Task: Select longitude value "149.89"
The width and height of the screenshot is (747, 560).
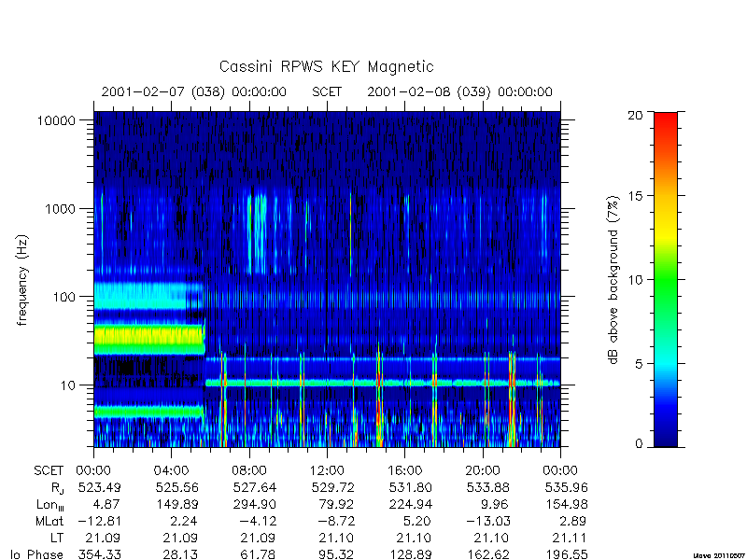Action: tap(176, 504)
